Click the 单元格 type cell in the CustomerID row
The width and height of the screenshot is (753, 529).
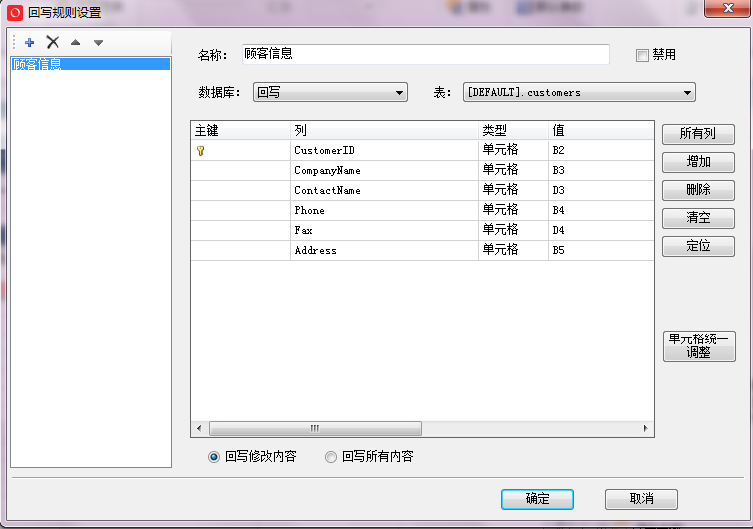tap(513, 150)
